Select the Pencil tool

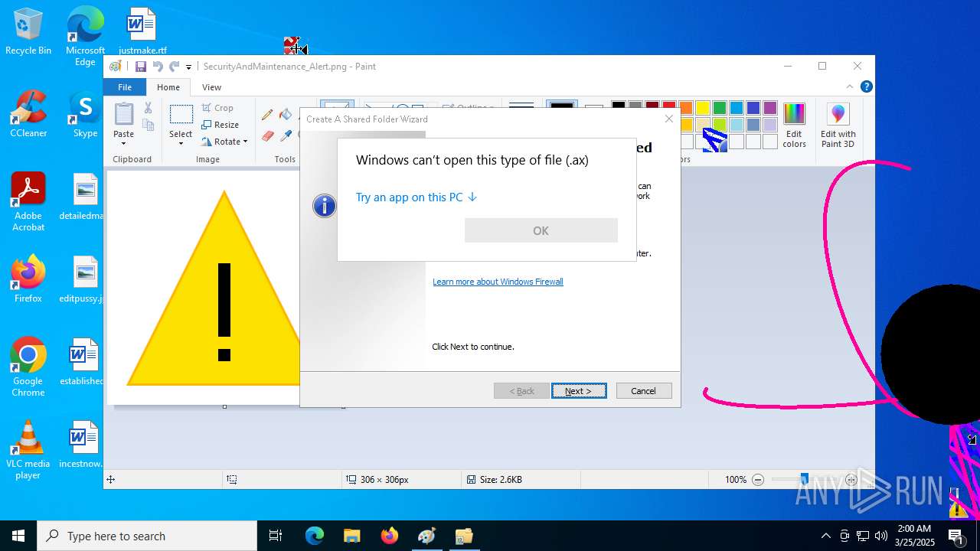pyautogui.click(x=267, y=115)
